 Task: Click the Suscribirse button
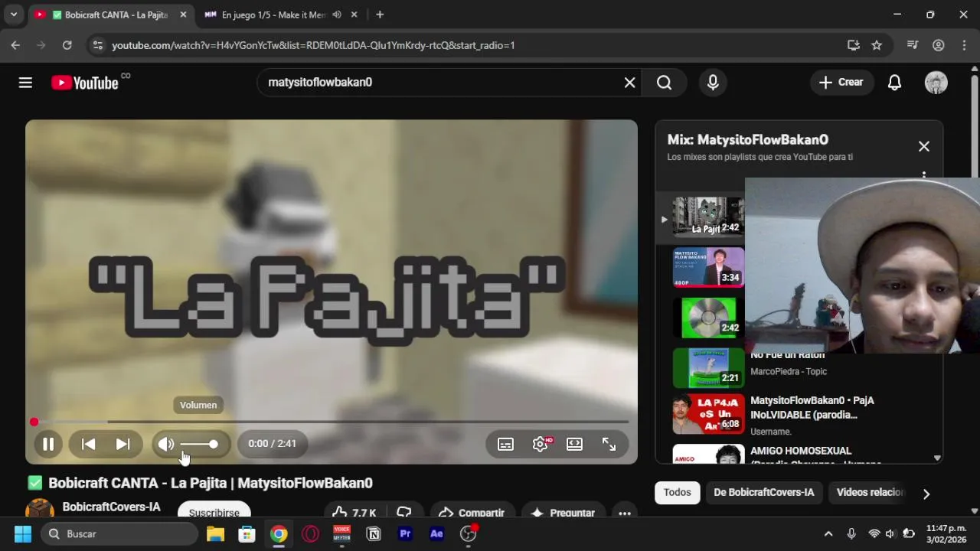(214, 510)
